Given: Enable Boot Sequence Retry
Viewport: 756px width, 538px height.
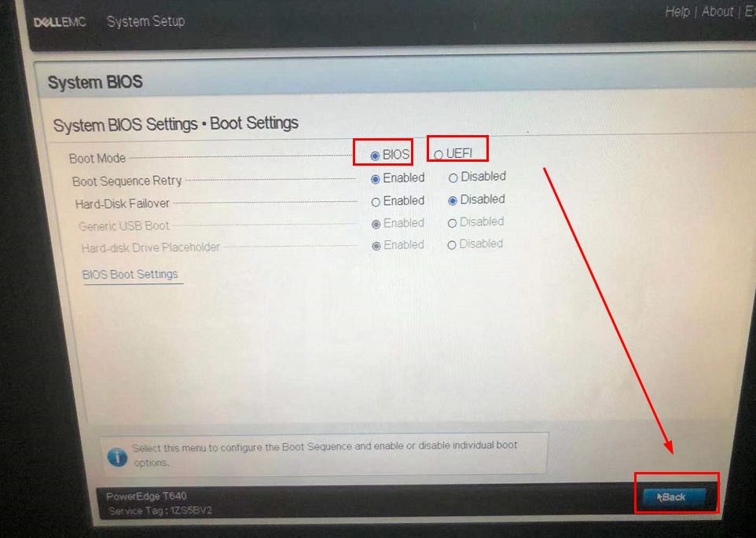Looking at the screenshot, I should point(375,179).
